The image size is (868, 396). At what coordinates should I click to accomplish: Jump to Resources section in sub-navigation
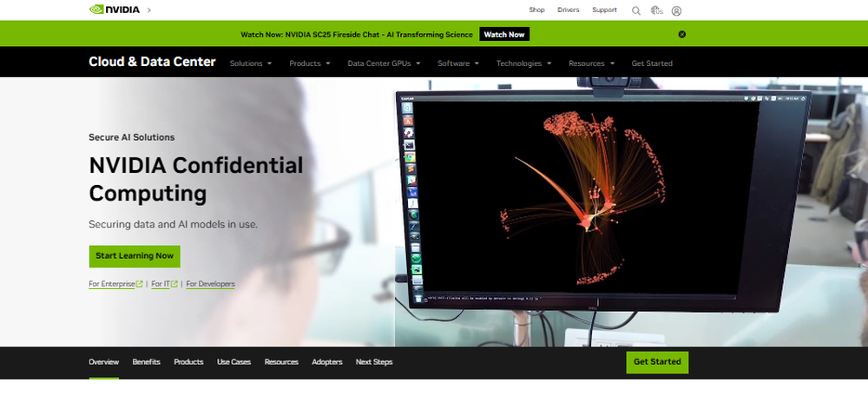pyautogui.click(x=281, y=362)
